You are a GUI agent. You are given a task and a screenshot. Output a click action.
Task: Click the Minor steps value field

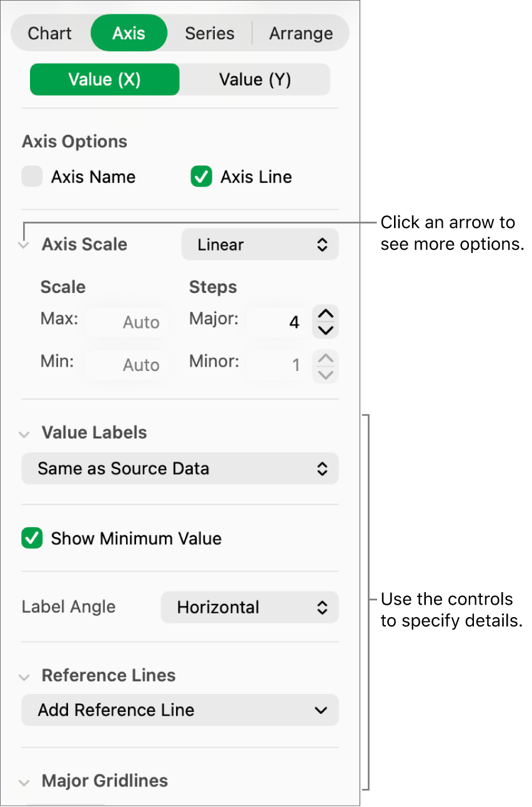click(277, 365)
